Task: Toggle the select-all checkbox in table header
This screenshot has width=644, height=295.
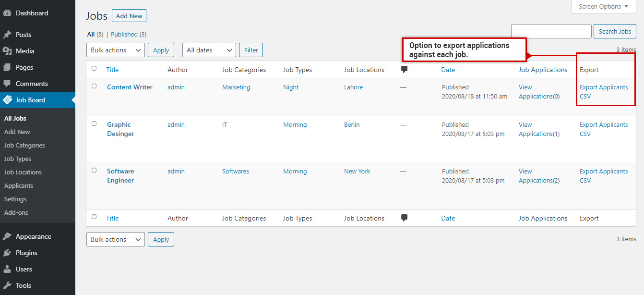Action: pos(94,69)
